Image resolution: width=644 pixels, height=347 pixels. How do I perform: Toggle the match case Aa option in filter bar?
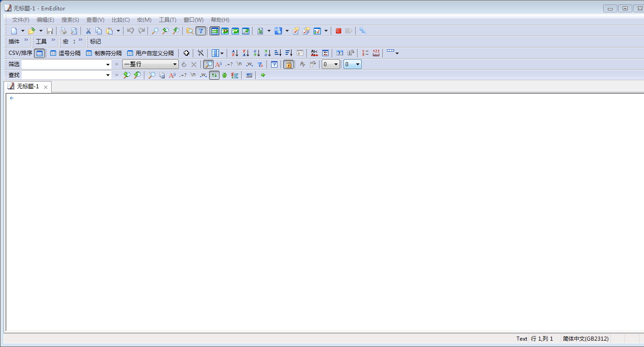[x=218, y=64]
